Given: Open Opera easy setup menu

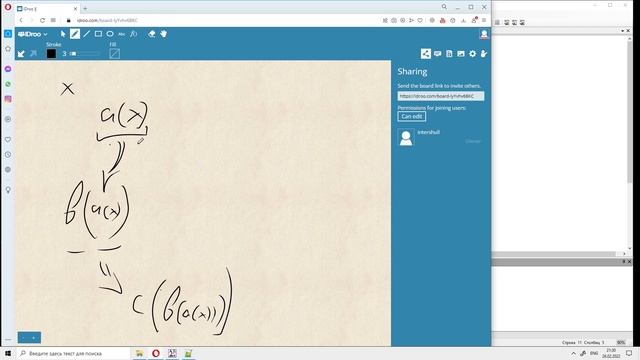Looking at the screenshot, I should (484, 20).
